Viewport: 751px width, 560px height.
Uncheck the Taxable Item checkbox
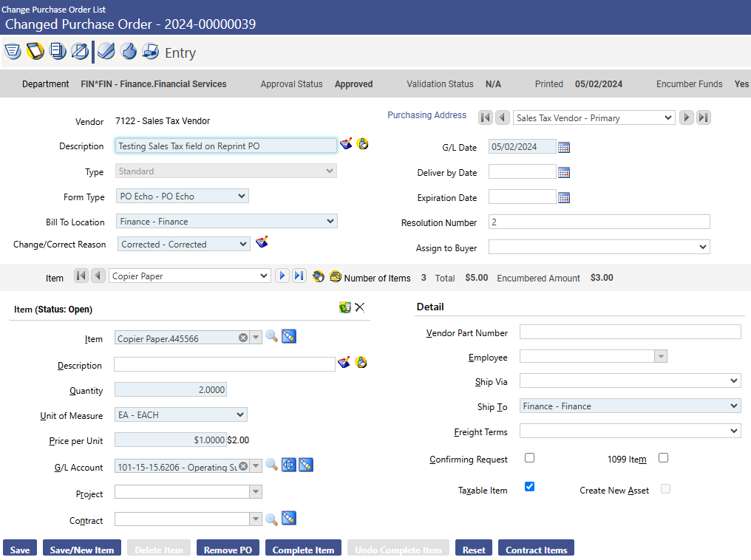pos(529,487)
